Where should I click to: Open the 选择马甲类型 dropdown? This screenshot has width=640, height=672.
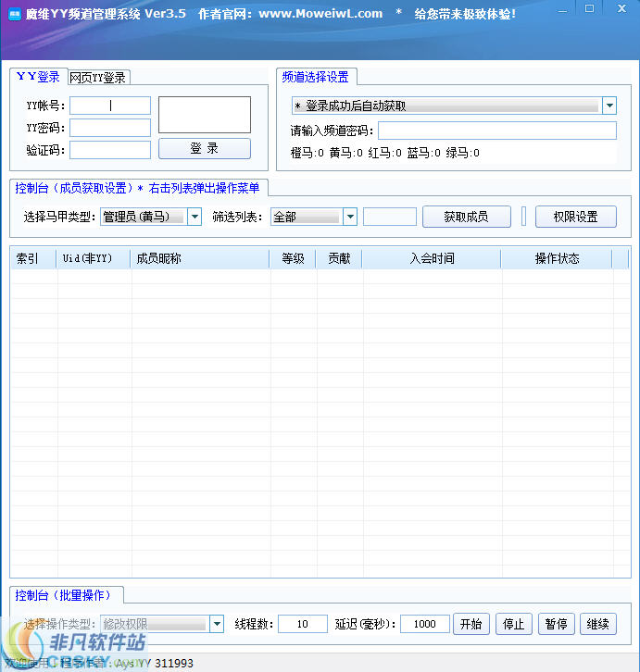195,217
